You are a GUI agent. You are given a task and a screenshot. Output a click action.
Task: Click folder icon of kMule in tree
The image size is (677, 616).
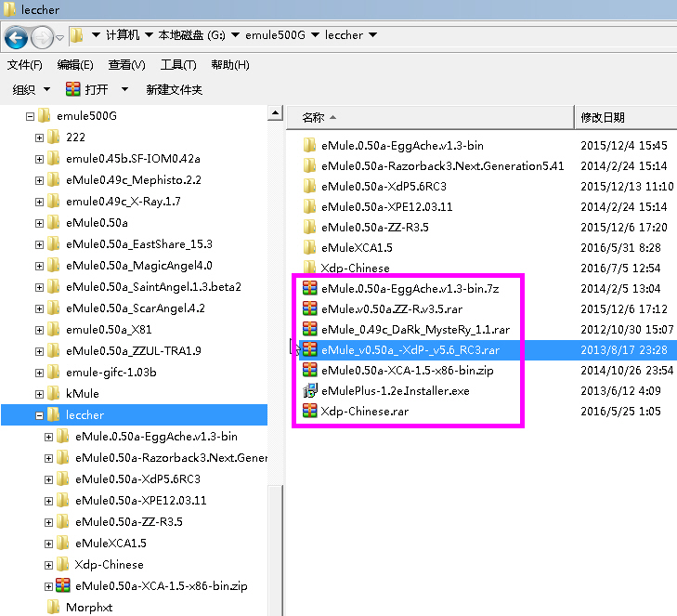click(x=54, y=393)
